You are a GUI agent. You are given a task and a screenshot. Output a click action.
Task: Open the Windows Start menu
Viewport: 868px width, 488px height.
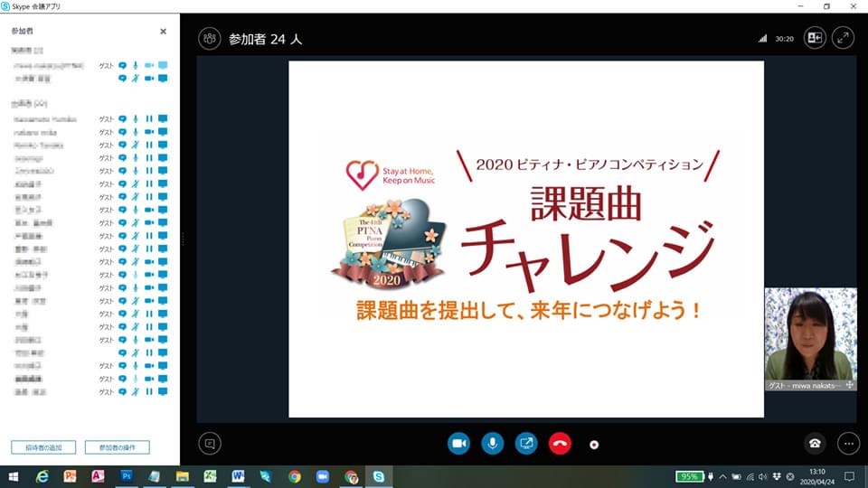pyautogui.click(x=14, y=476)
